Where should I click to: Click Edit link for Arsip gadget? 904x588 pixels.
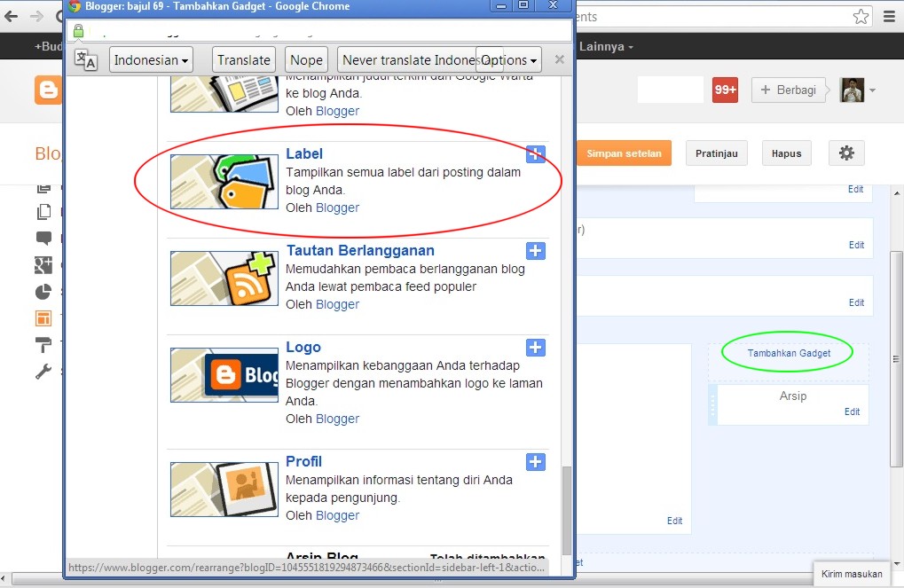point(853,412)
